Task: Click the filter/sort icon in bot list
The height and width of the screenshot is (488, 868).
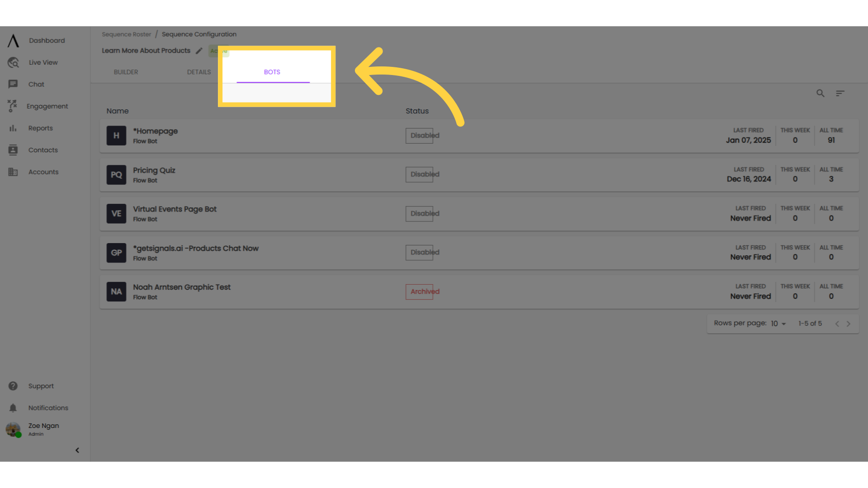Action: click(x=840, y=93)
